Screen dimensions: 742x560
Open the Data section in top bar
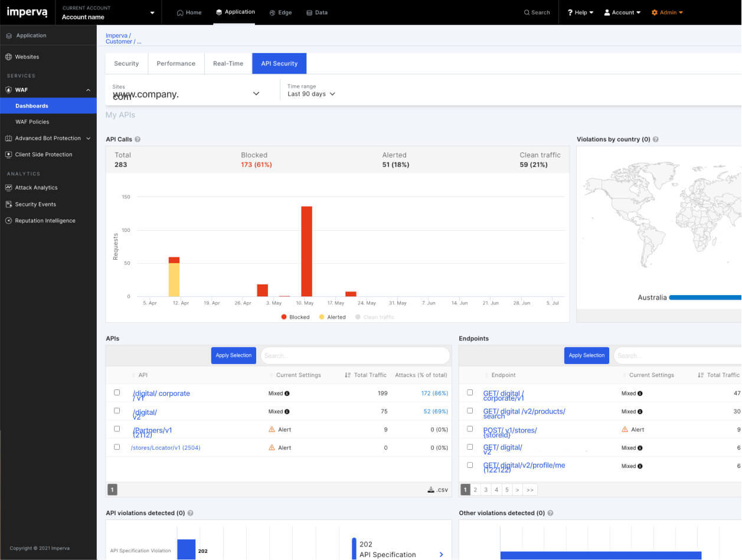(317, 12)
